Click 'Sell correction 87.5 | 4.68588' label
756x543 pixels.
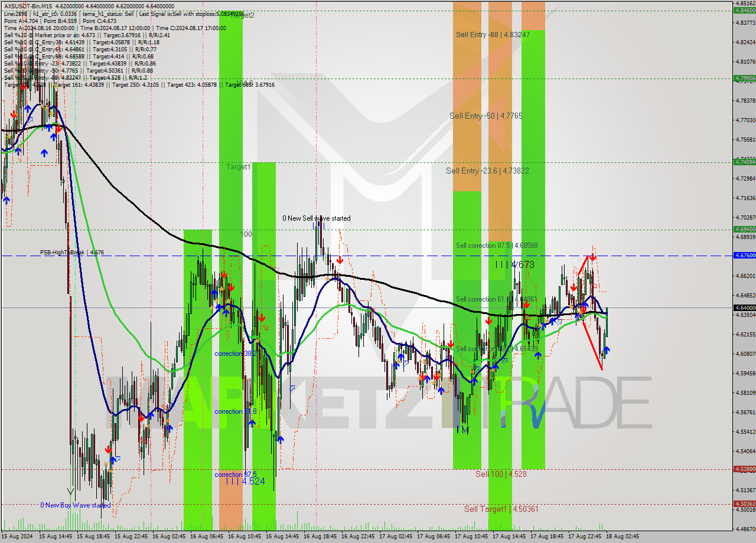pos(497,245)
